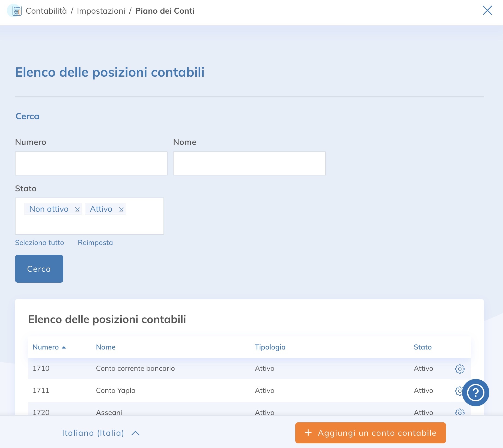Click the plus icon on Aggiungi un conto contabile
Viewport: 503px width, 448px height.
point(308,433)
